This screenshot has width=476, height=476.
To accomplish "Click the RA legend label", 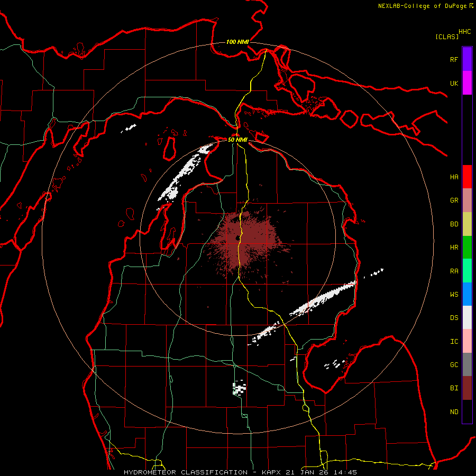I will click(x=454, y=271).
